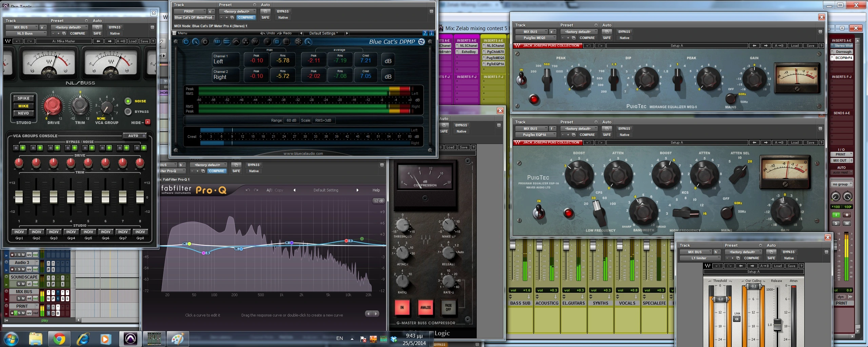
Task: Open factory default preset dropdown in Blue Cat header
Action: click(237, 11)
